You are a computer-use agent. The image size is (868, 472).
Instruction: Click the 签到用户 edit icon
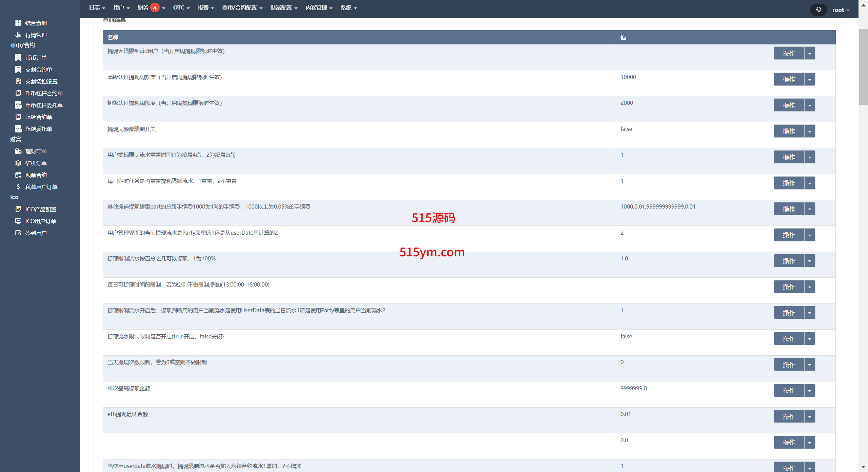click(x=18, y=233)
